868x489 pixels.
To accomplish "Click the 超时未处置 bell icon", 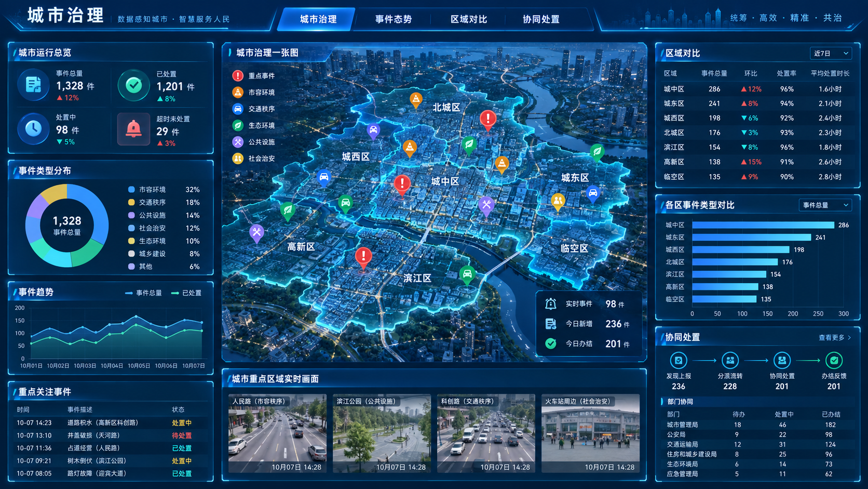I will [x=133, y=128].
